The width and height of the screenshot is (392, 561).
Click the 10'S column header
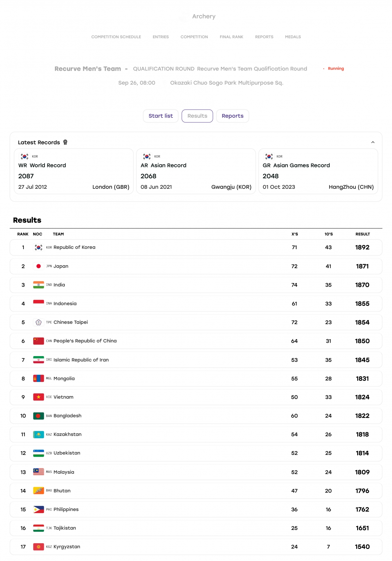click(x=329, y=234)
